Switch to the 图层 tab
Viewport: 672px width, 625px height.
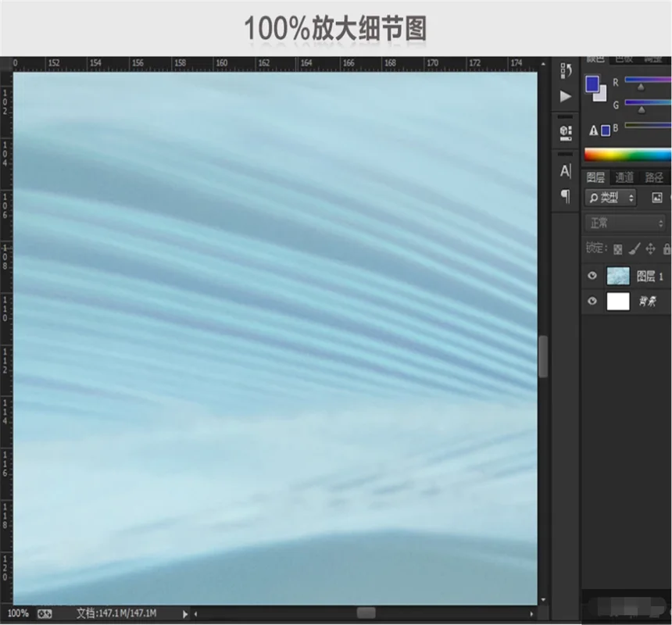pyautogui.click(x=595, y=177)
